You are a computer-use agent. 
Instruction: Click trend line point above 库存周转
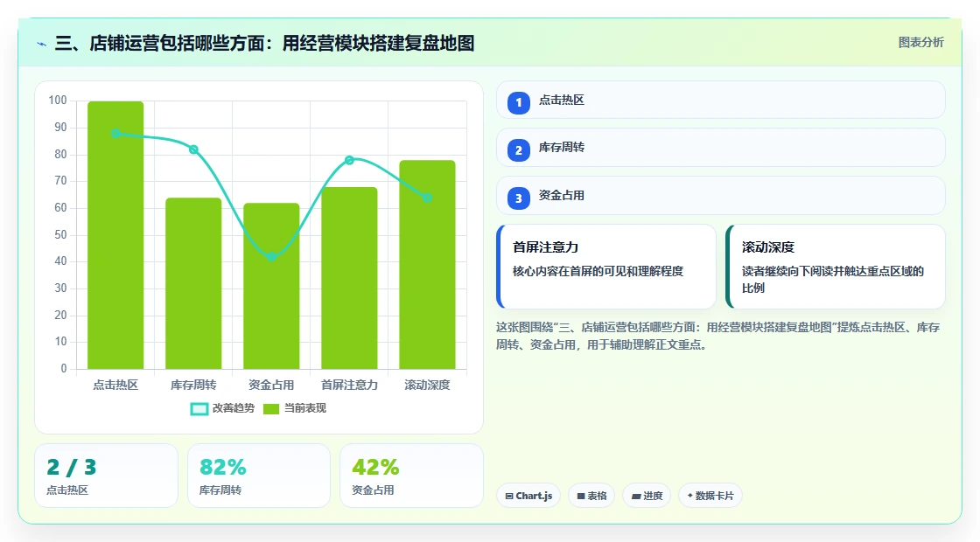click(193, 149)
